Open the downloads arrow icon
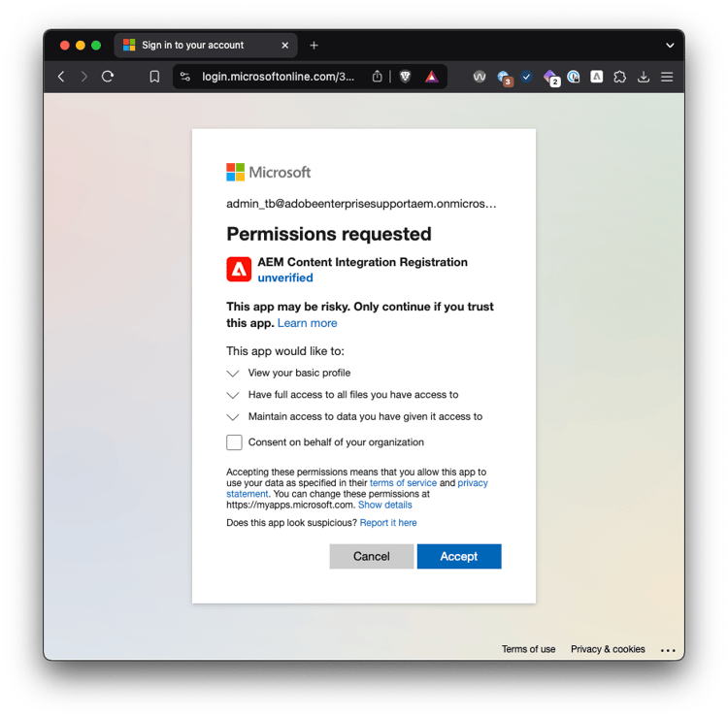728x718 pixels. (644, 77)
